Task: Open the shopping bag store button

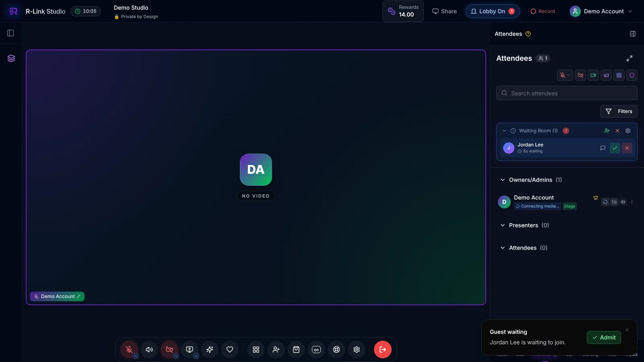Action: click(296, 350)
